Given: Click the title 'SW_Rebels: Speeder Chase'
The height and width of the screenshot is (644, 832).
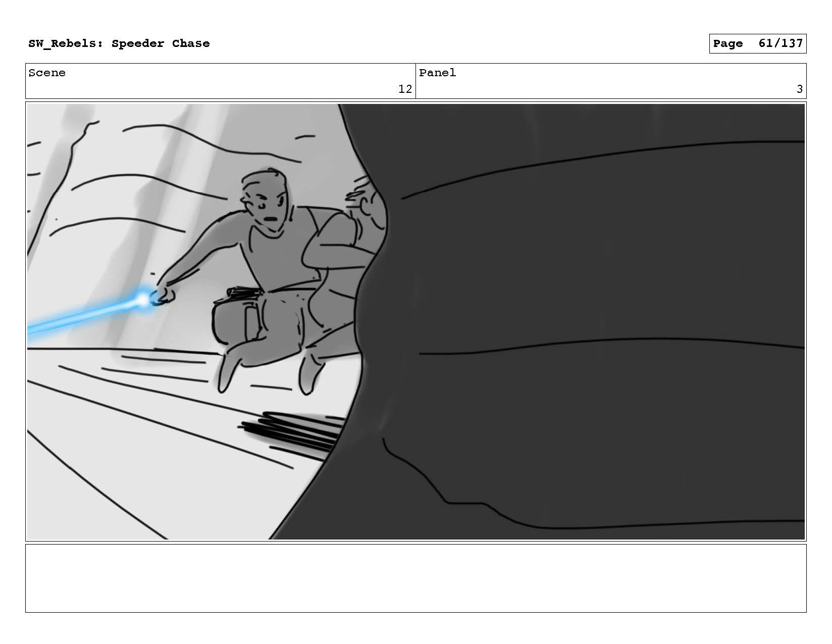Looking at the screenshot, I should (119, 43).
